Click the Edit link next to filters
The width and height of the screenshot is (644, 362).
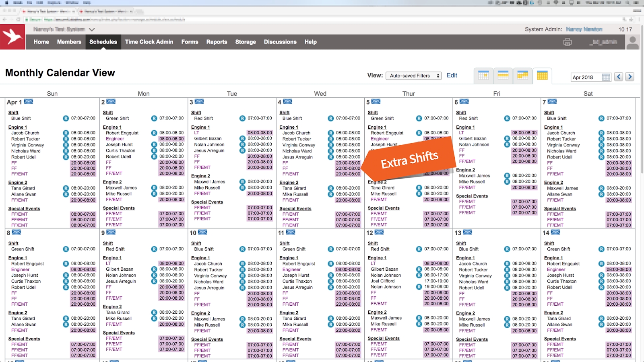tap(452, 75)
